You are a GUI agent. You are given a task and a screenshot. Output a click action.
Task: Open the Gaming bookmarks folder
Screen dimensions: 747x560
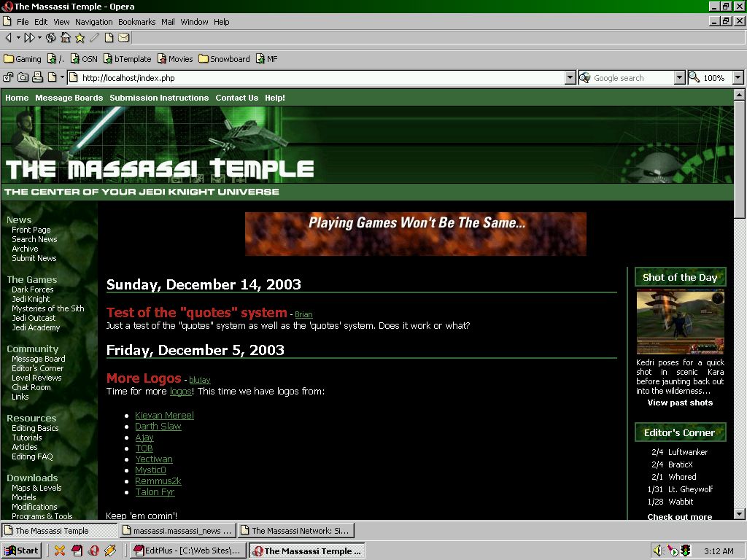(x=23, y=59)
